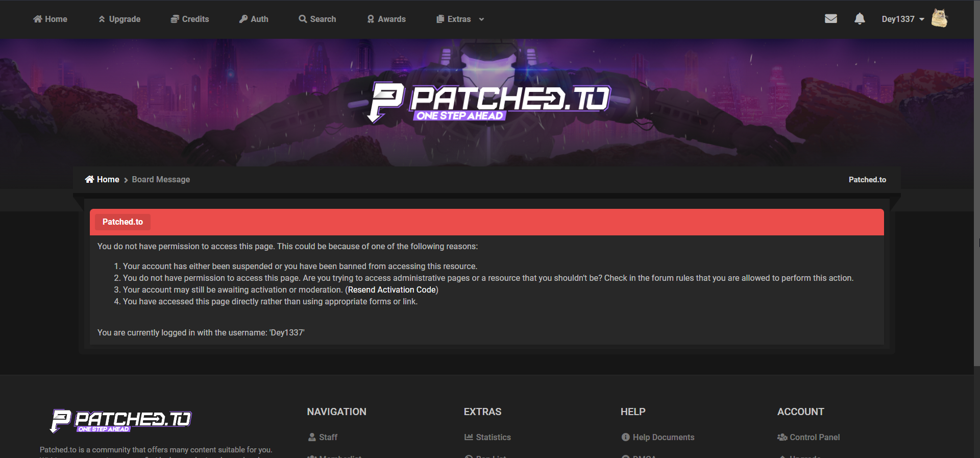Open the Search page

click(x=317, y=19)
